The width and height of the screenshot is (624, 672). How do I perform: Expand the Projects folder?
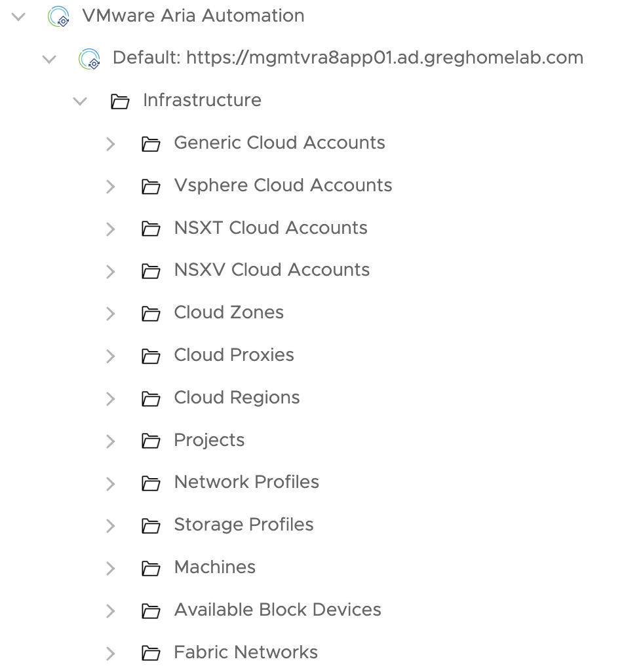(111, 441)
